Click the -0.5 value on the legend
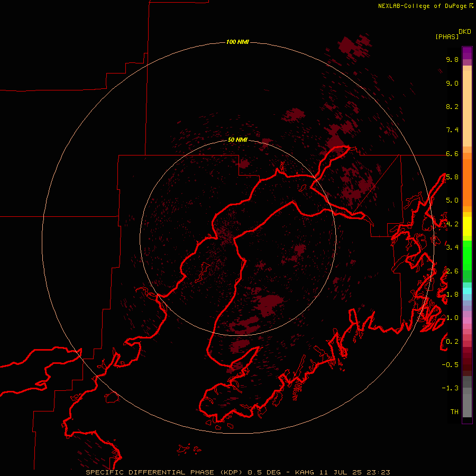The image size is (476, 476). 450,365
